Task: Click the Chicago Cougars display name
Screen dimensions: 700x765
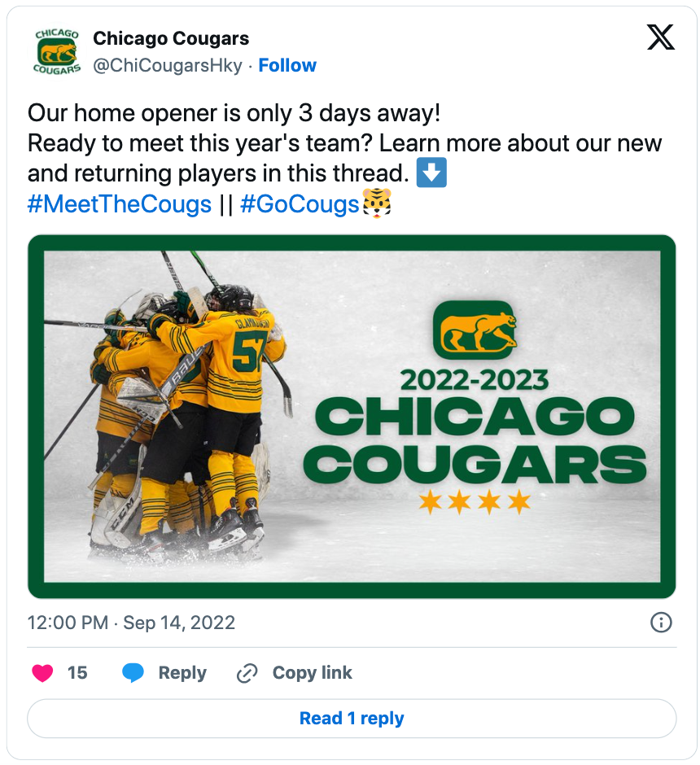Action: click(171, 38)
